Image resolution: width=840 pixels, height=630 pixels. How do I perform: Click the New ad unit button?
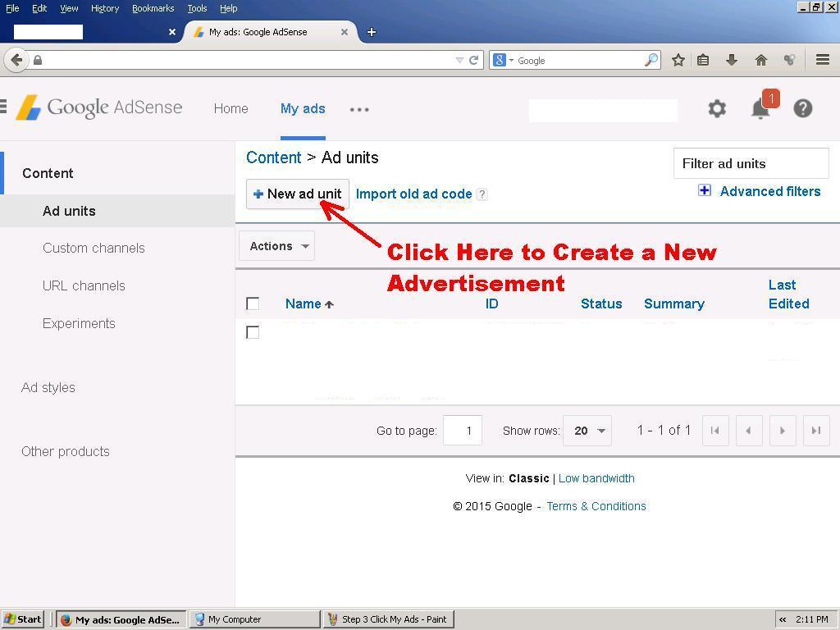297,194
